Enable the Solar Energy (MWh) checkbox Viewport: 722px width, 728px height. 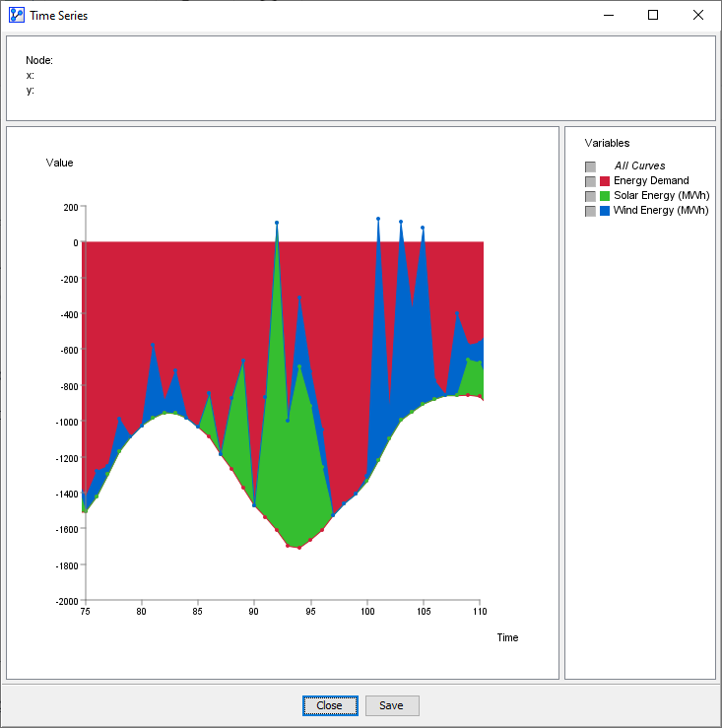click(590, 196)
